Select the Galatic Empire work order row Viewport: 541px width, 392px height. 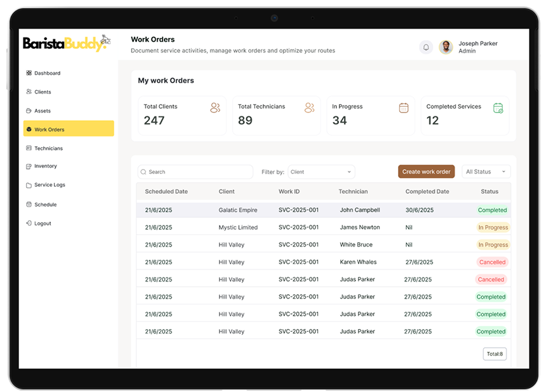[x=238, y=210]
